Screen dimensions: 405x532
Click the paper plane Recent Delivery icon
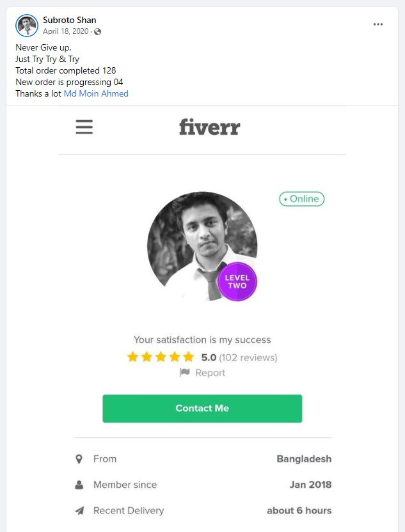pyautogui.click(x=79, y=511)
